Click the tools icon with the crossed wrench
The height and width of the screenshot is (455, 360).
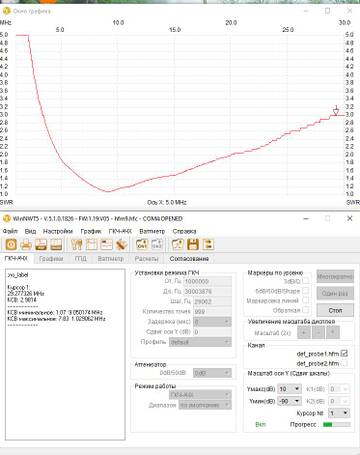[x=121, y=245]
